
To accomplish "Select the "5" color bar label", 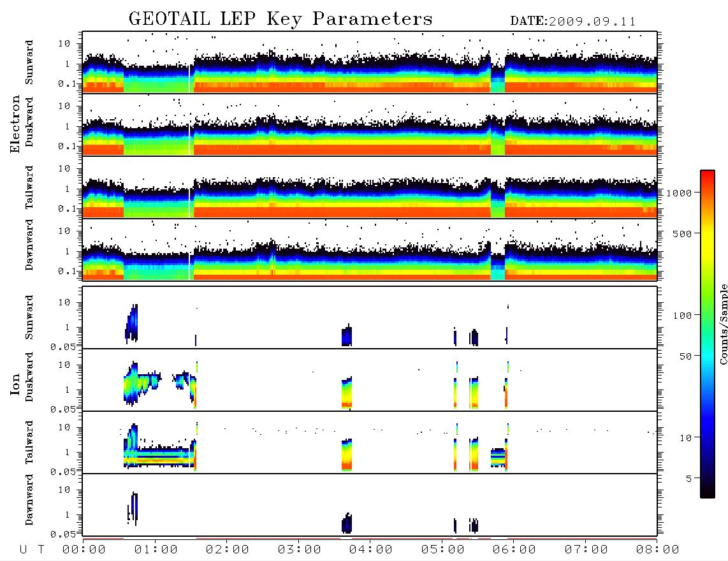I will click(x=689, y=479).
